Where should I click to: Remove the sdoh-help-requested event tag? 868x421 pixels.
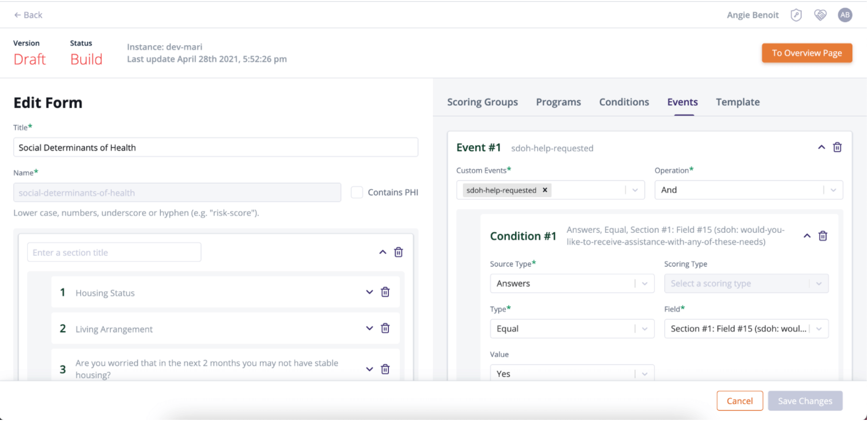[x=544, y=190]
